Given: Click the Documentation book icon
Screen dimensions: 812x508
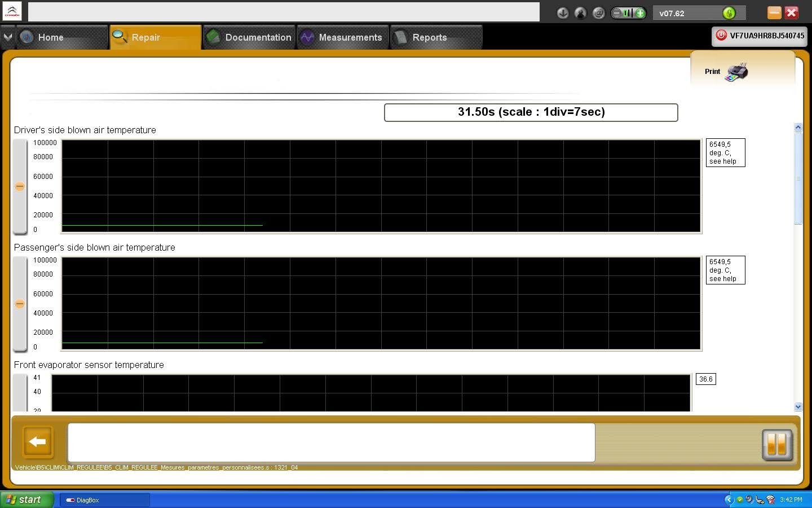Looking at the screenshot, I should (x=213, y=37).
